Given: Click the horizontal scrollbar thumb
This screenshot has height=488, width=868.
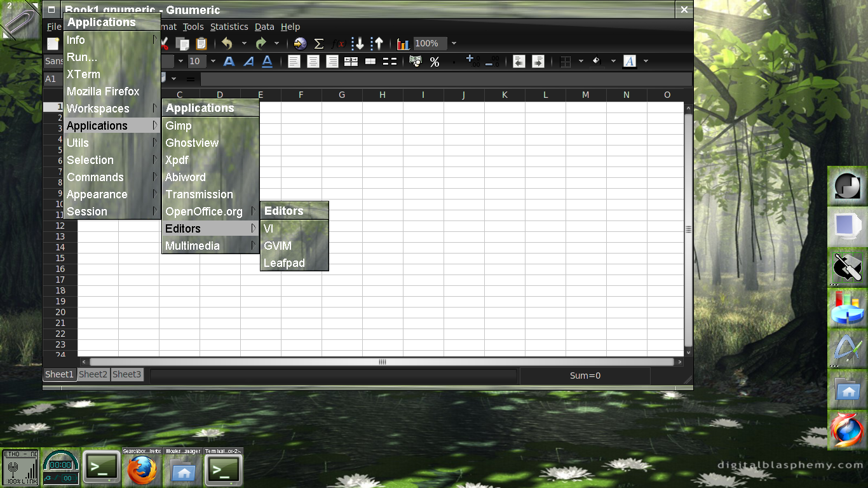Looking at the screenshot, I should [382, 362].
